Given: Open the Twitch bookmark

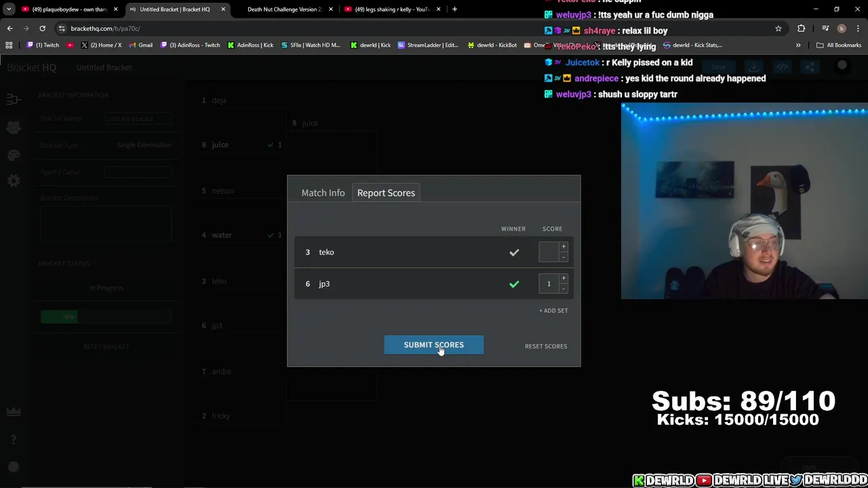Looking at the screenshot, I should (x=43, y=45).
